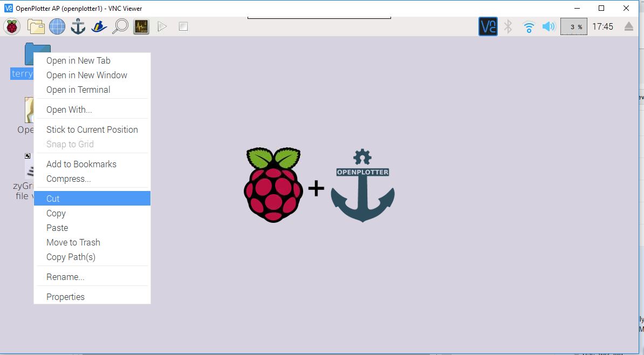Image resolution: width=644 pixels, height=355 pixels.
Task: Open the Raspberry Pi applications menu
Action: [x=11, y=26]
